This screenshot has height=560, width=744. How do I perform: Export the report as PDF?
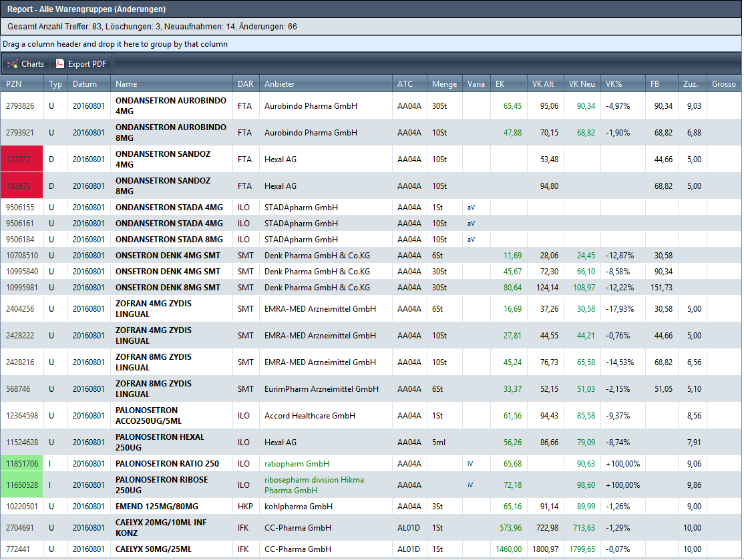click(x=81, y=64)
